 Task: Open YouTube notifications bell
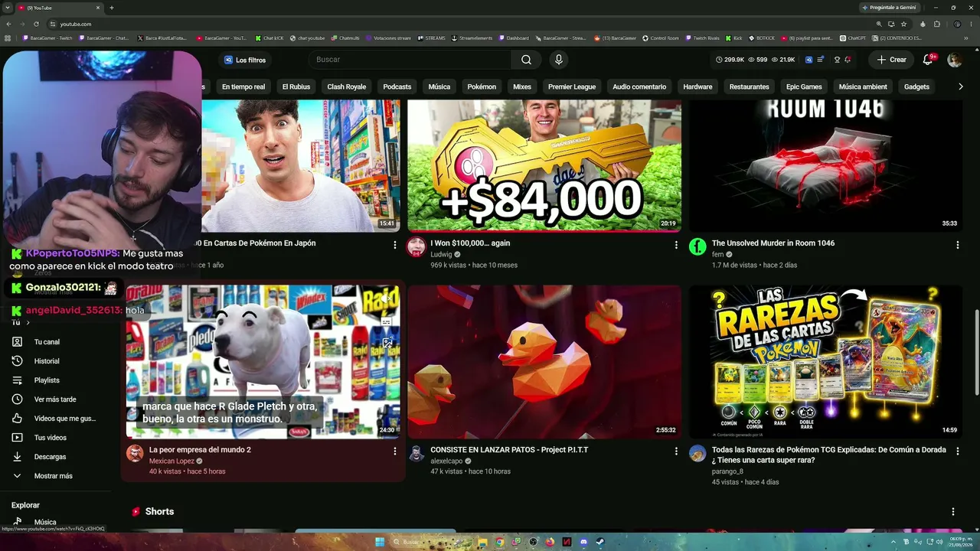click(x=928, y=60)
